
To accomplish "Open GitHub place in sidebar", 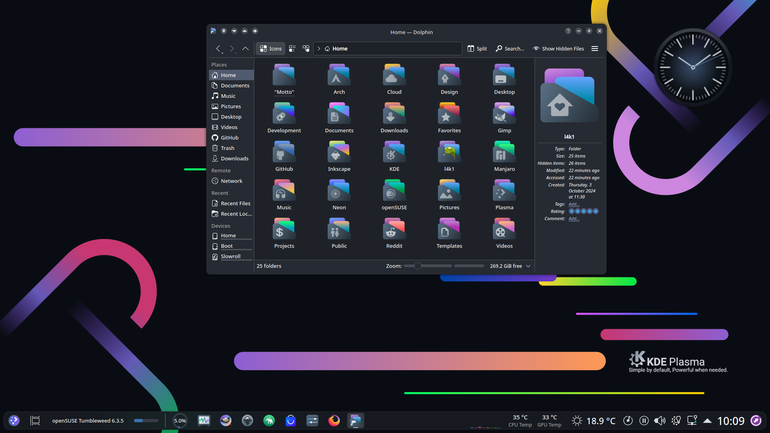I will click(231, 137).
